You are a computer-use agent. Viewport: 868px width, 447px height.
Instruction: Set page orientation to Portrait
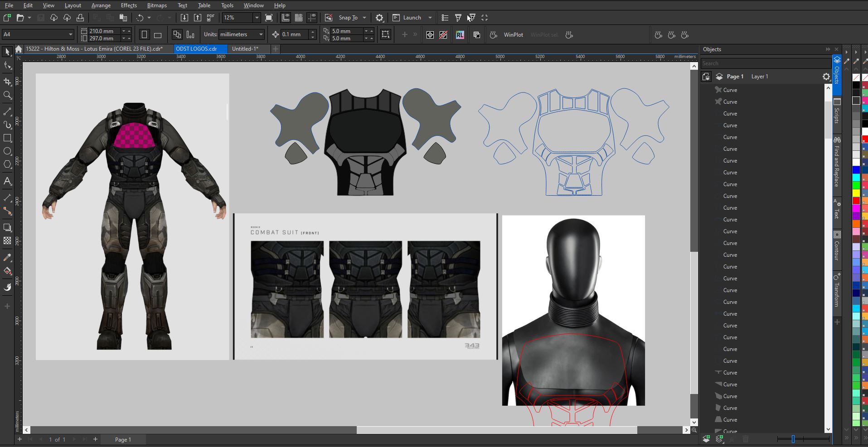(x=144, y=35)
